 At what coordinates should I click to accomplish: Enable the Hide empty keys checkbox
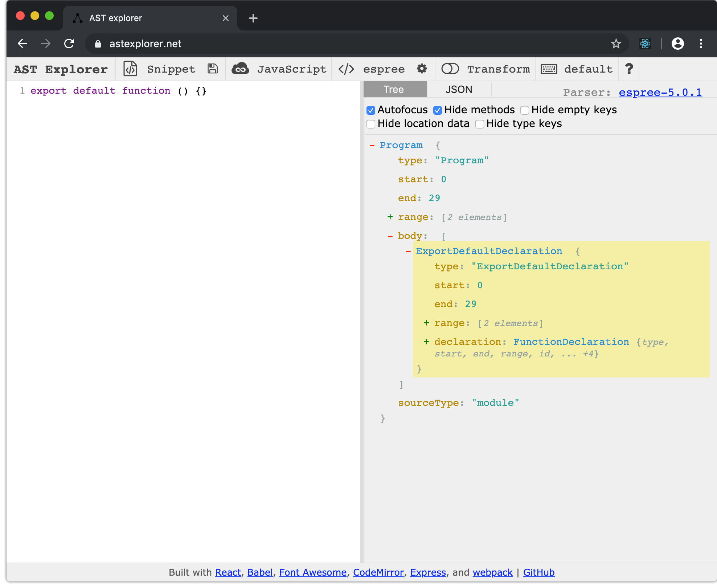click(525, 110)
